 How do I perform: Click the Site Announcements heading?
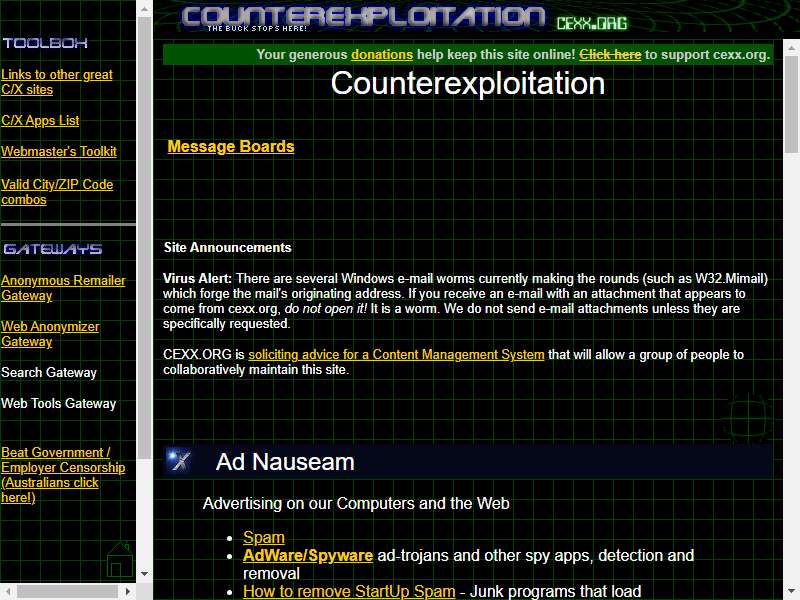(x=228, y=247)
